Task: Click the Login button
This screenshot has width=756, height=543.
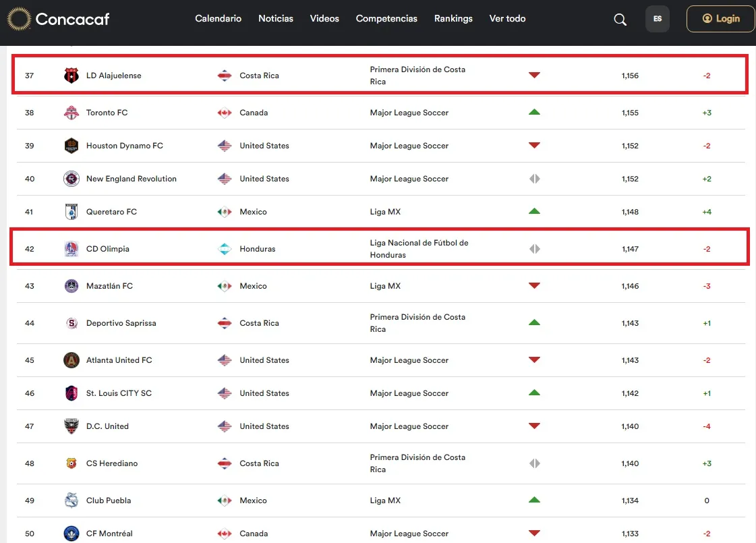Action: click(720, 19)
